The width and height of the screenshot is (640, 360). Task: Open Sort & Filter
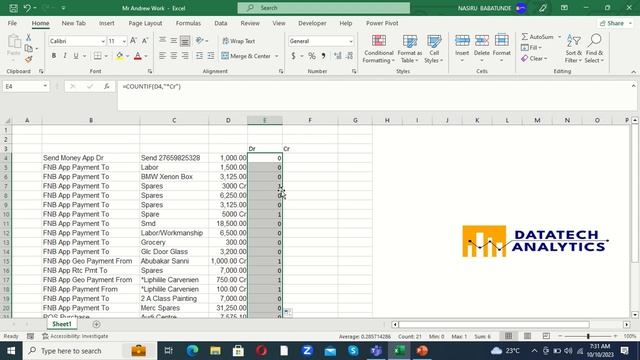tap(573, 49)
